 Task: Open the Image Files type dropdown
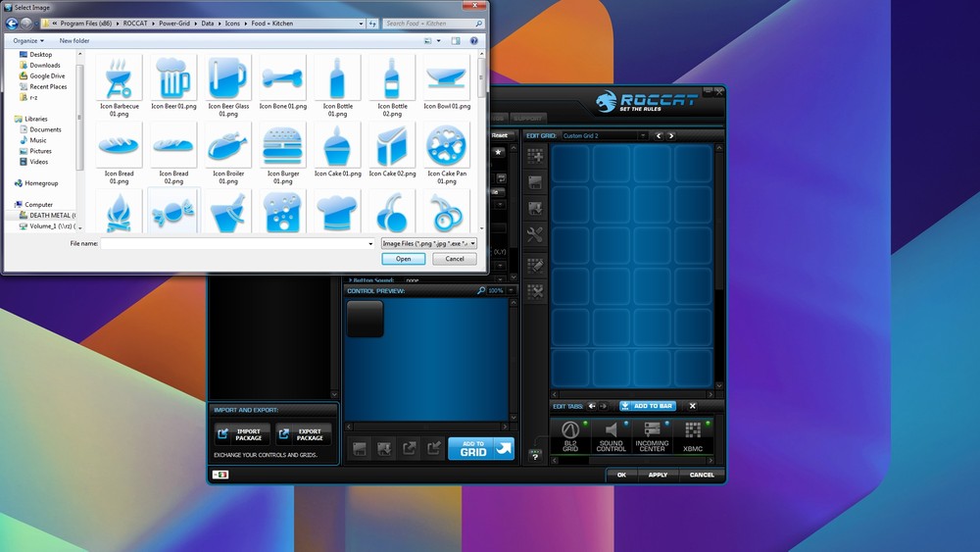[x=428, y=243]
